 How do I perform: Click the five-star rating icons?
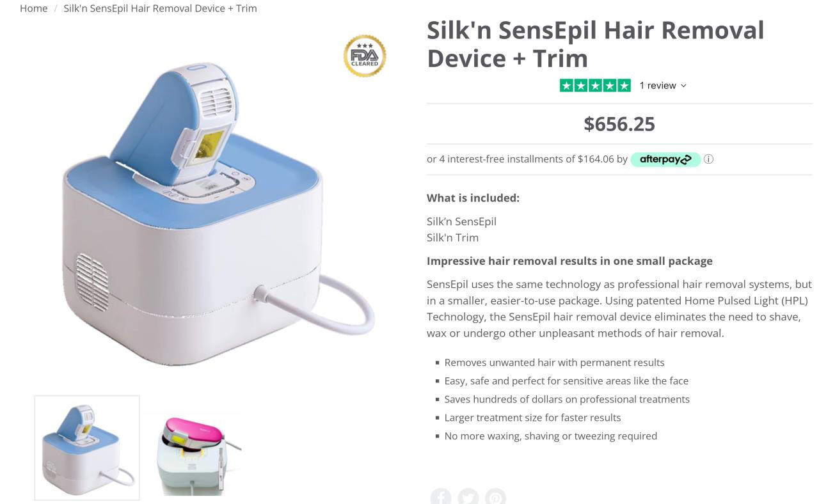(x=595, y=86)
